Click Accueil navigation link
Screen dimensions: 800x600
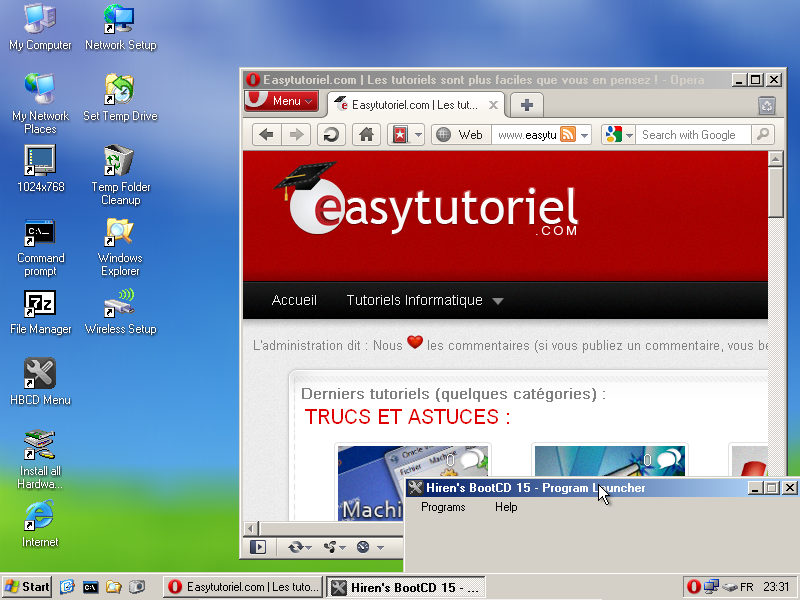pyautogui.click(x=294, y=300)
